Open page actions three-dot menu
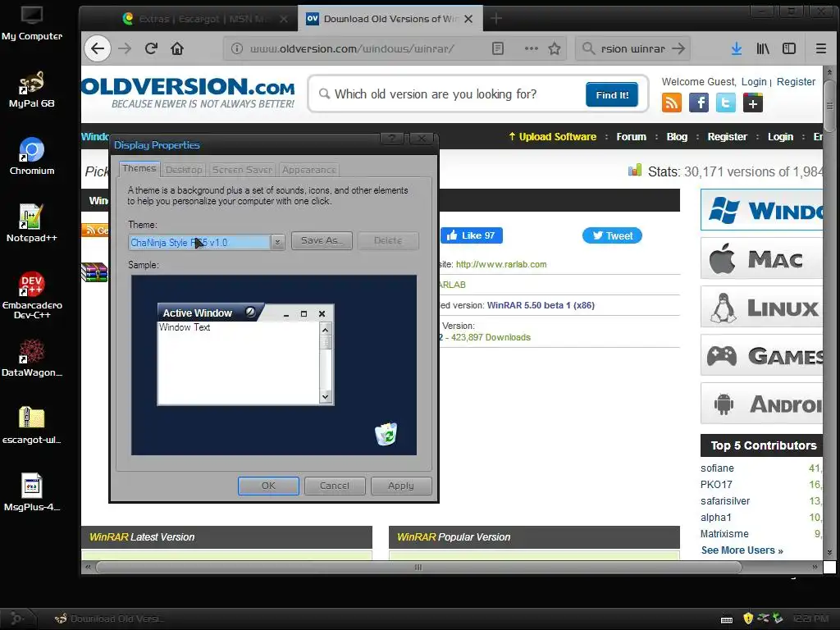Image resolution: width=840 pixels, height=630 pixels. 531,48
